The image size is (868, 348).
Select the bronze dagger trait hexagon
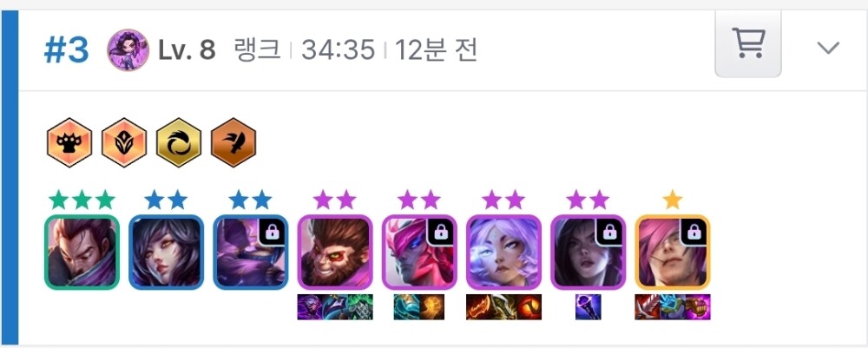point(233,142)
